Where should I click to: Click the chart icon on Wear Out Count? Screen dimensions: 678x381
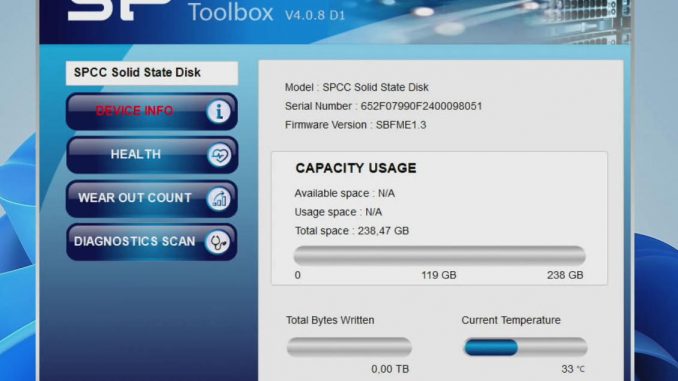pyautogui.click(x=218, y=199)
